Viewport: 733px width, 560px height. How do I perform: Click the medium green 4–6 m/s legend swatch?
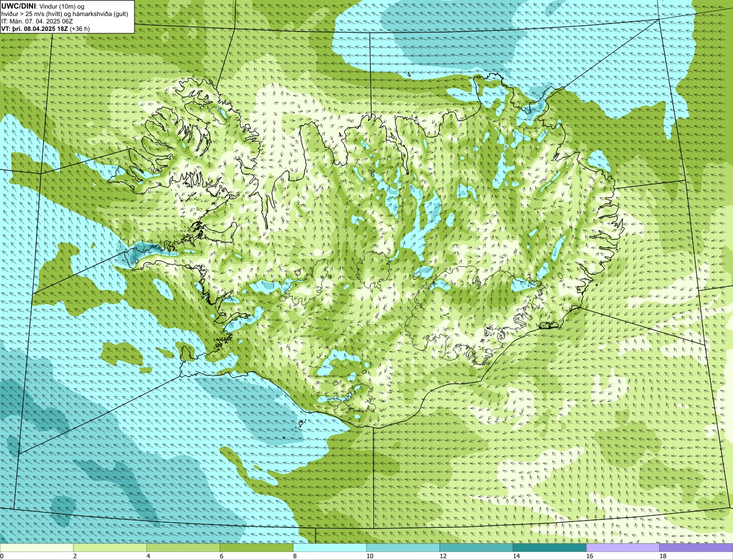(x=183, y=547)
